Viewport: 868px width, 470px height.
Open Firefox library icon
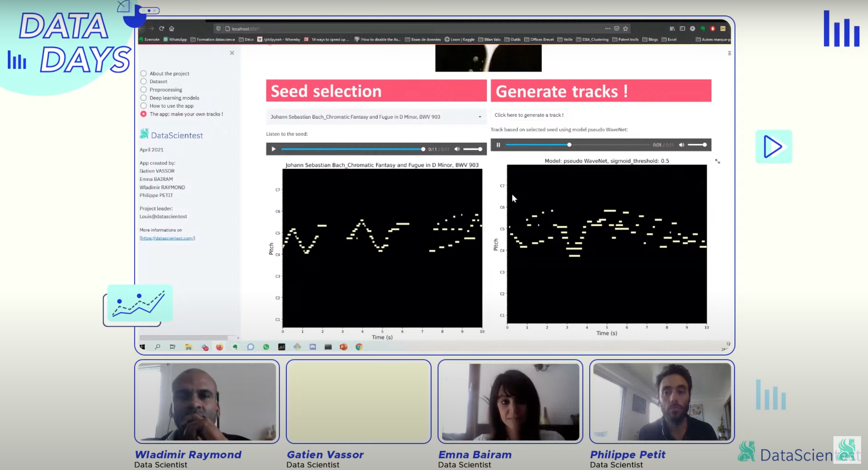672,28
